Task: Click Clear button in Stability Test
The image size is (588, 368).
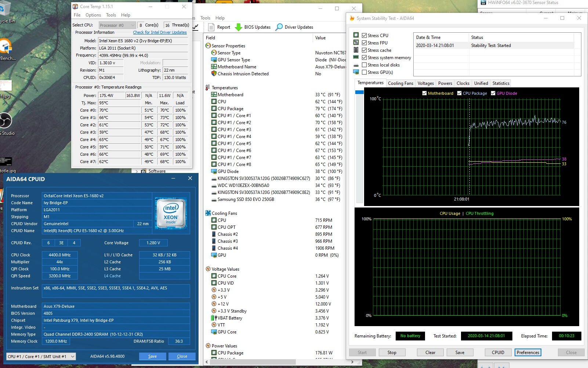Action: [430, 352]
